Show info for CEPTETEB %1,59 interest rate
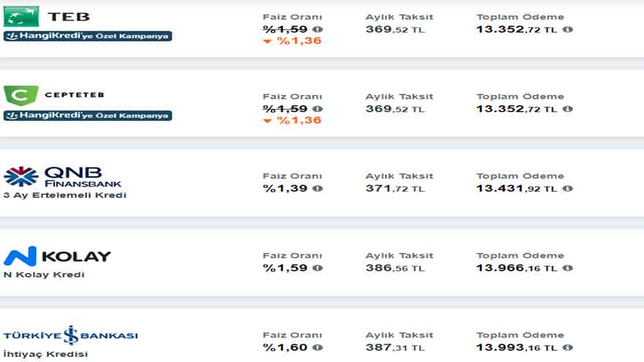The height and width of the screenshot is (362, 644). click(x=318, y=109)
